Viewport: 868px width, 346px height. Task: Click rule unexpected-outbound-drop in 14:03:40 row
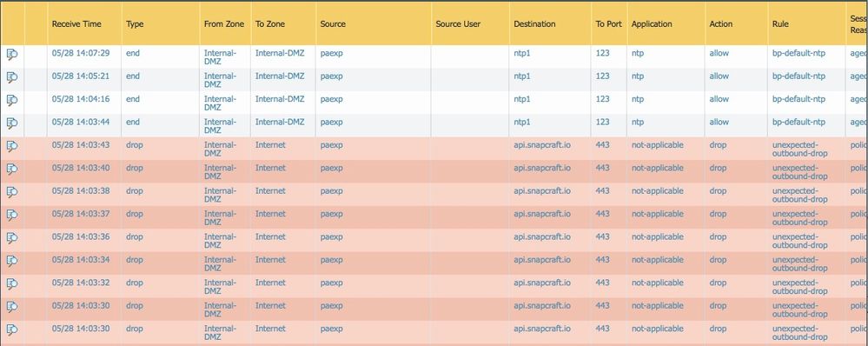tap(799, 172)
